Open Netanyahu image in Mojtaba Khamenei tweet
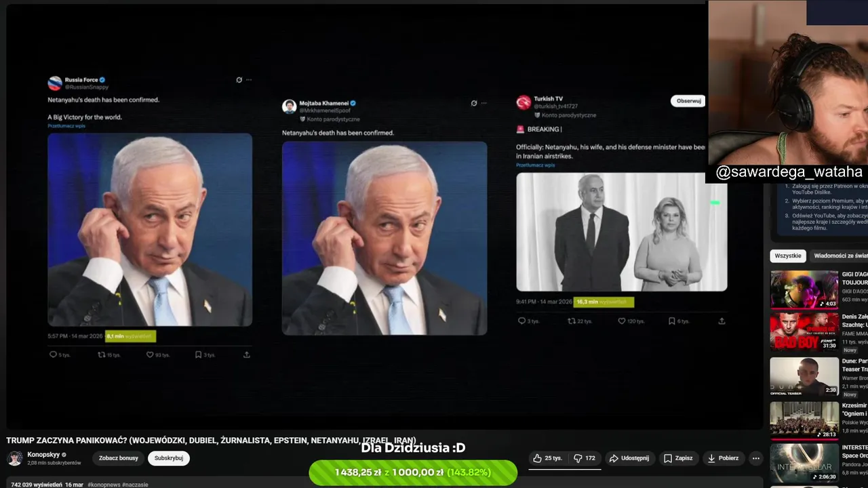Viewport: 868px width, 488px height. 384,238
